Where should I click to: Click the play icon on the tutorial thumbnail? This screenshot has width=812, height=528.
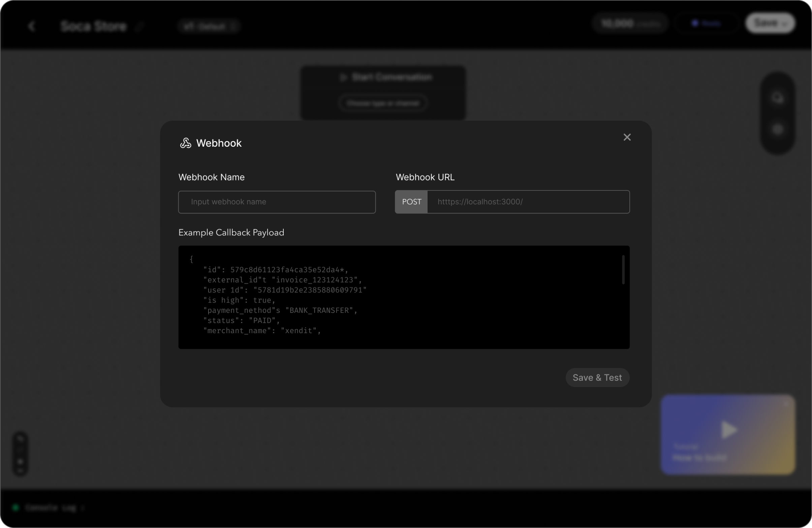(x=728, y=429)
